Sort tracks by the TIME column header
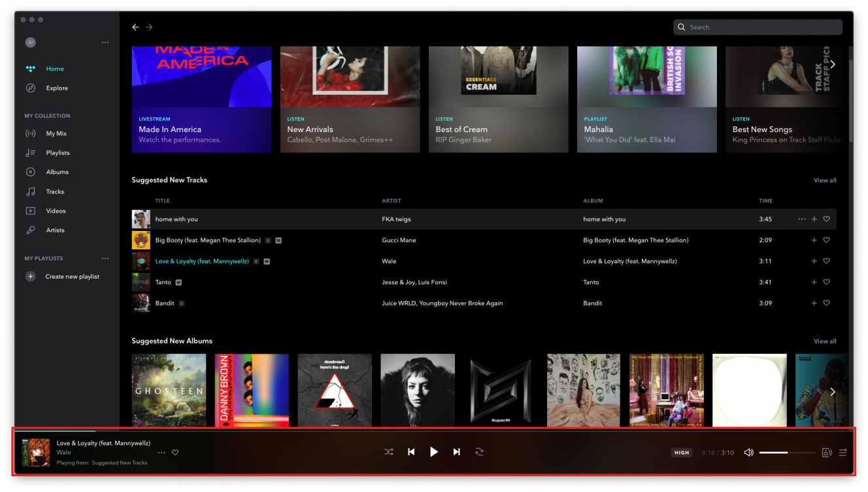The width and height of the screenshot is (868, 492). coord(765,201)
